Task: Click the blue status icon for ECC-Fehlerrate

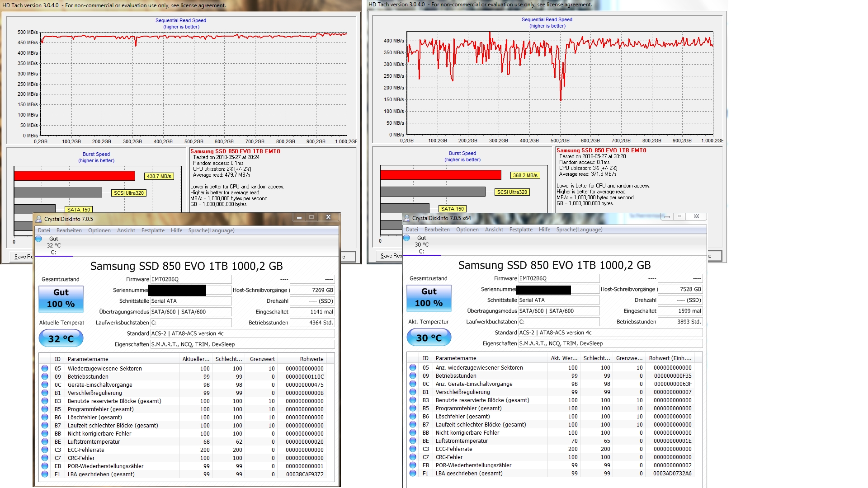Action: [44, 450]
